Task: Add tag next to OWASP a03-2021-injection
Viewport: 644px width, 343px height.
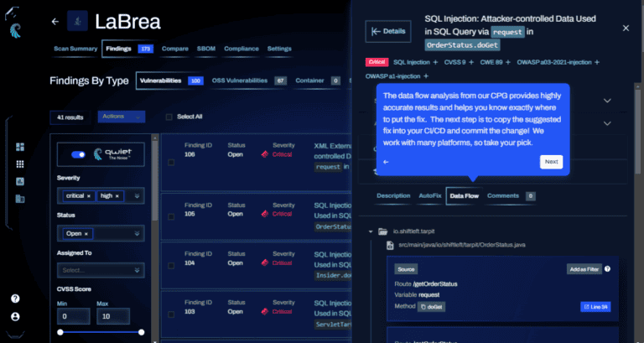Action: tap(597, 62)
